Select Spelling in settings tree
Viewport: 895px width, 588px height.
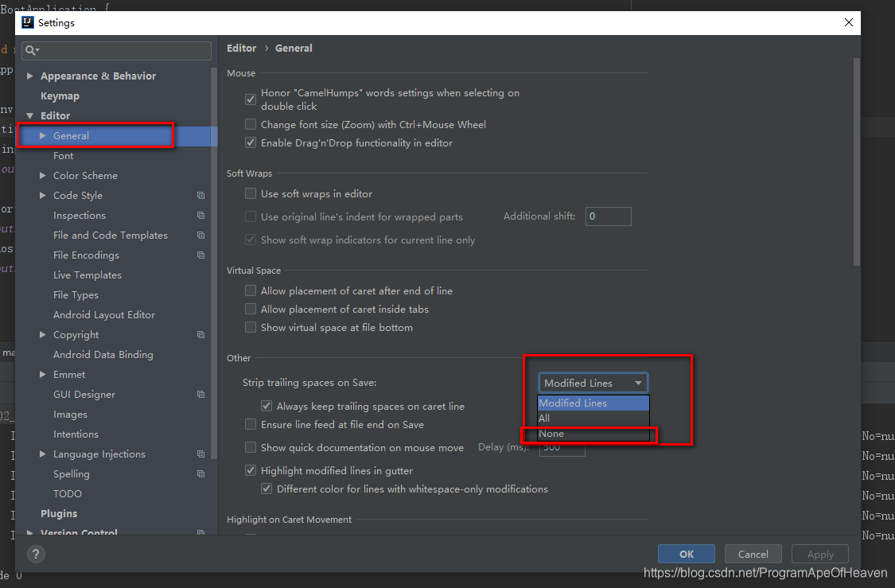click(72, 474)
